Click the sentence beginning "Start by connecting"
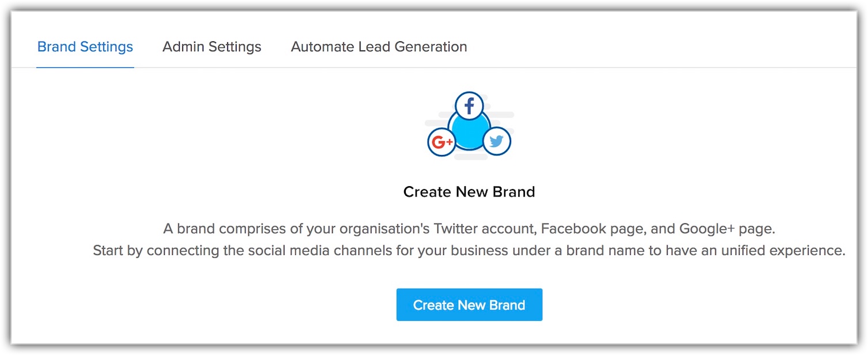 pos(469,251)
